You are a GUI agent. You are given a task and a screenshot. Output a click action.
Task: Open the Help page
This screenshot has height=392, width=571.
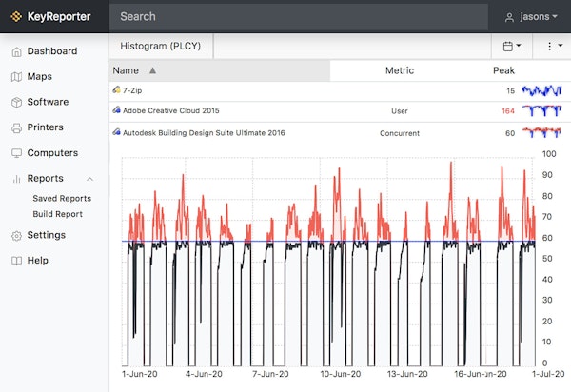[x=37, y=261]
